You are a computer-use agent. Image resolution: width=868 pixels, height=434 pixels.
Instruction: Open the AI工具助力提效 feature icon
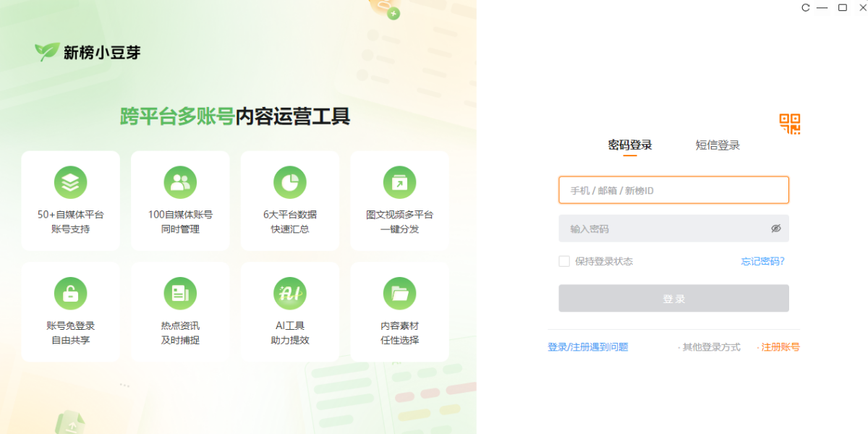coord(290,294)
